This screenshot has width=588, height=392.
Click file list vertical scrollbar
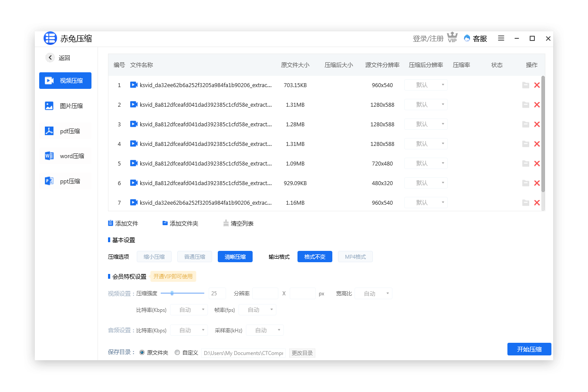543,134
